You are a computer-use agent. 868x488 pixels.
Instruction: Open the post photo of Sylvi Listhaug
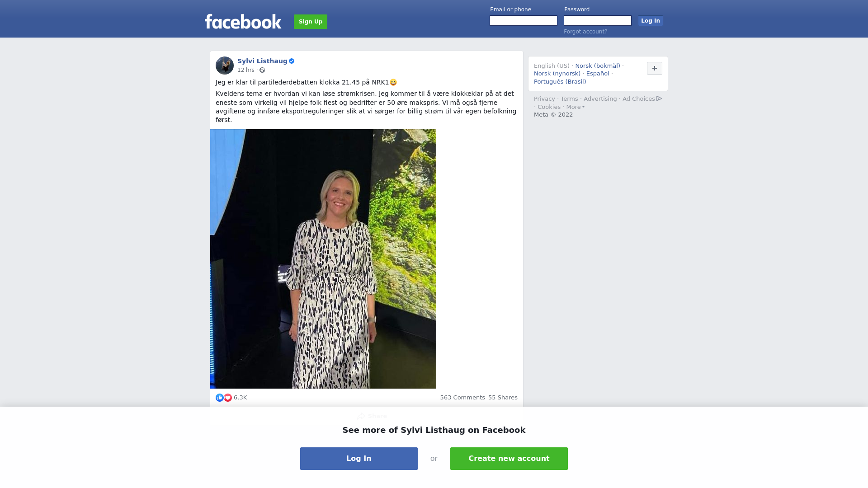click(x=323, y=259)
